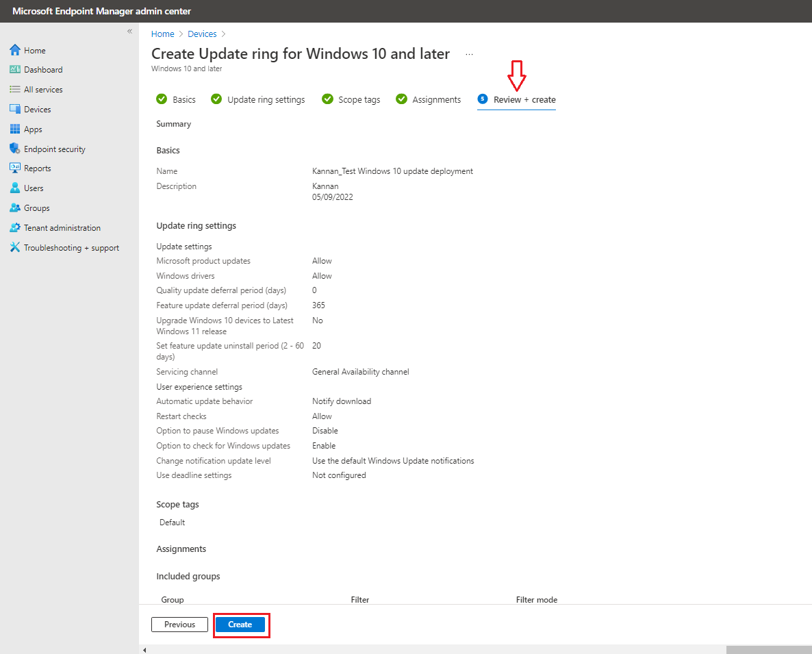Collapse the sidebar with double chevron
This screenshot has width=812, height=654.
pyautogui.click(x=129, y=31)
